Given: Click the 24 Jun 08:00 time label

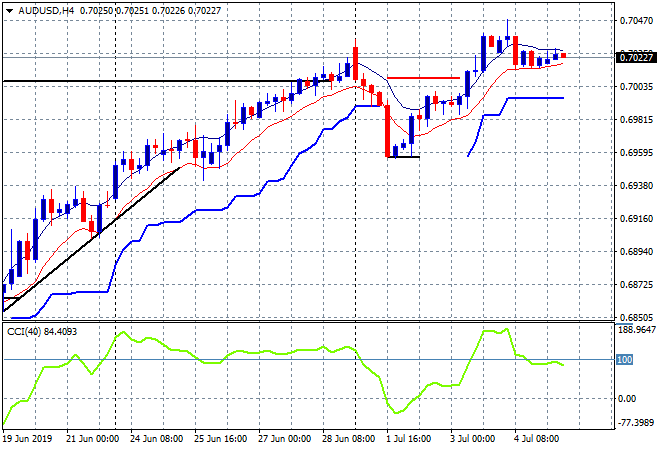Looking at the screenshot, I should 157,439.
